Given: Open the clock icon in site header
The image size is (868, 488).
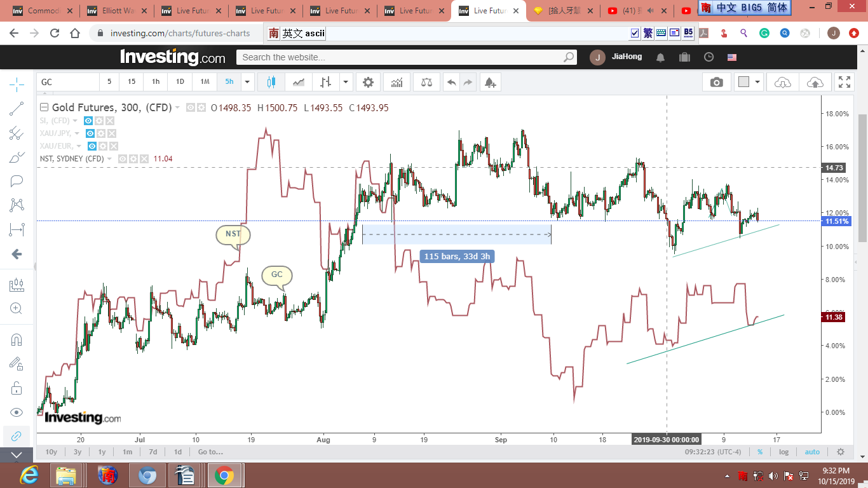Looking at the screenshot, I should tap(709, 57).
